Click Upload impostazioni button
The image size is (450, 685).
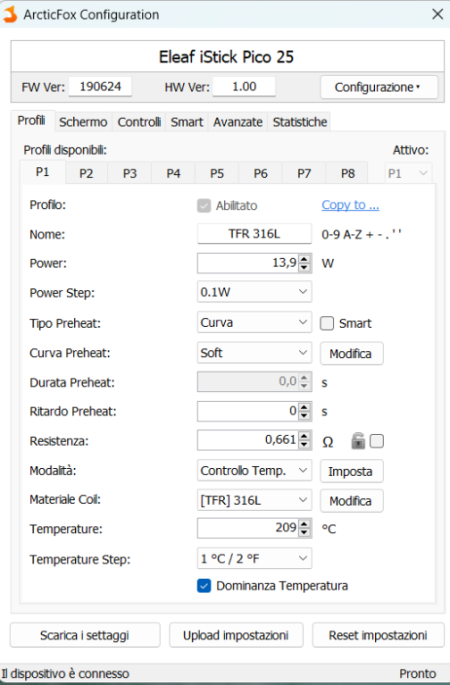point(236,635)
